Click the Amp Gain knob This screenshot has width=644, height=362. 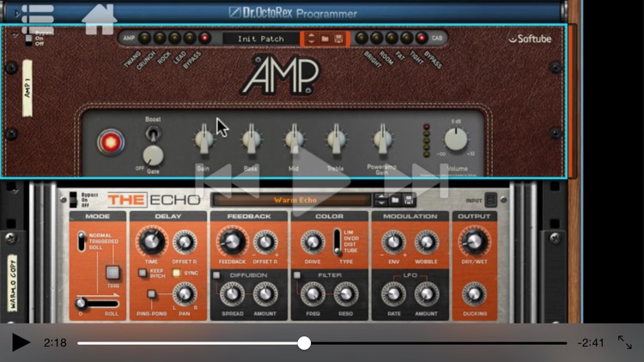tap(204, 140)
